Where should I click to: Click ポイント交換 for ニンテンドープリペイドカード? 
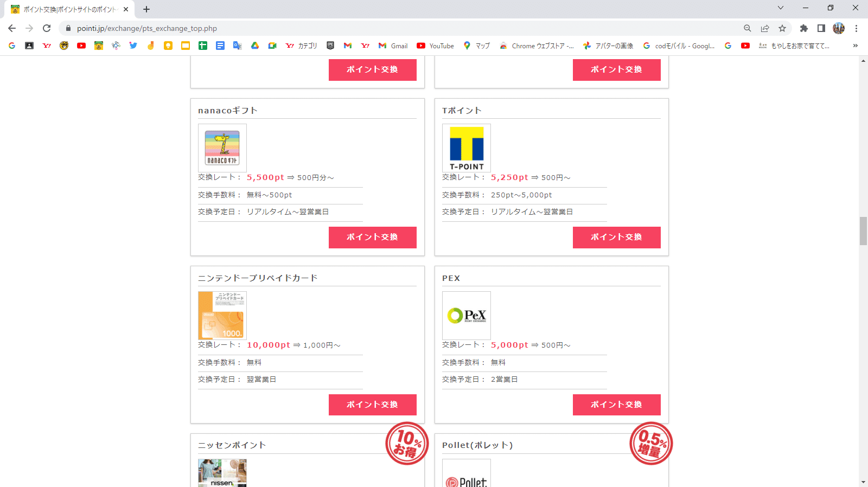[373, 405]
